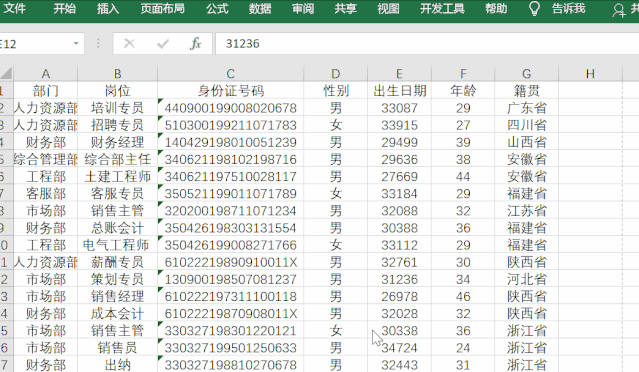Select column G header
Viewport: 639px width, 372px height.
pyautogui.click(x=527, y=74)
